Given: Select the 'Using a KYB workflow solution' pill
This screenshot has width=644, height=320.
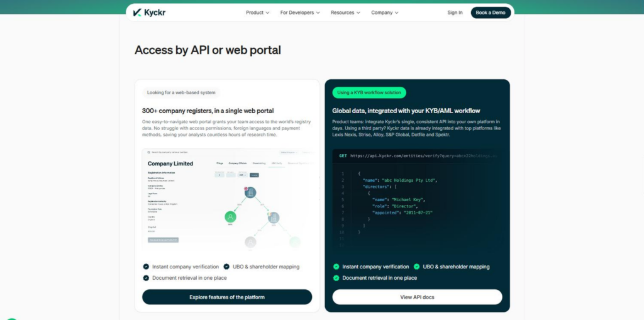Looking at the screenshot, I should coord(369,92).
